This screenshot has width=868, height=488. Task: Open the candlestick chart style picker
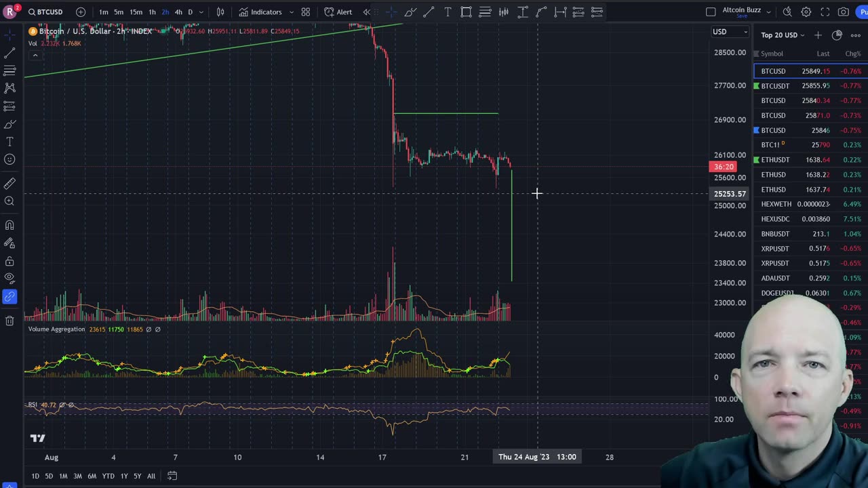point(220,12)
